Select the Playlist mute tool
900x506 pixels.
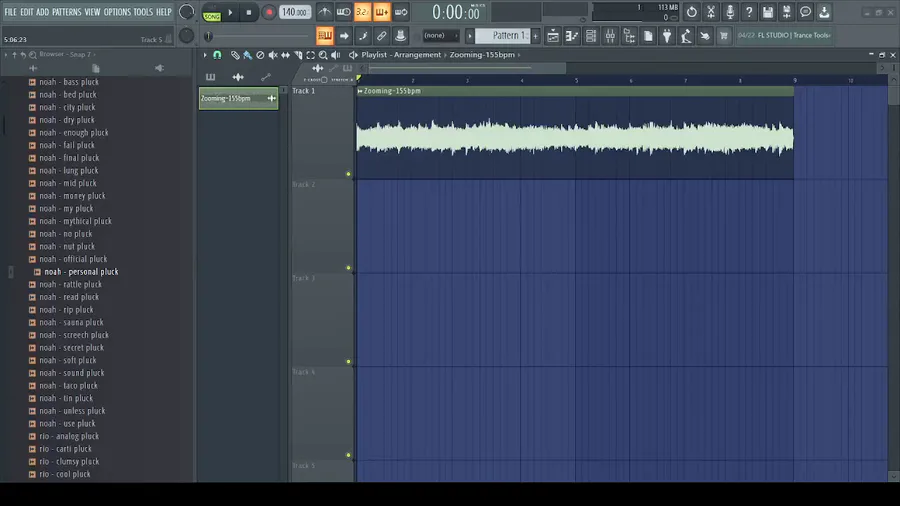(273, 55)
